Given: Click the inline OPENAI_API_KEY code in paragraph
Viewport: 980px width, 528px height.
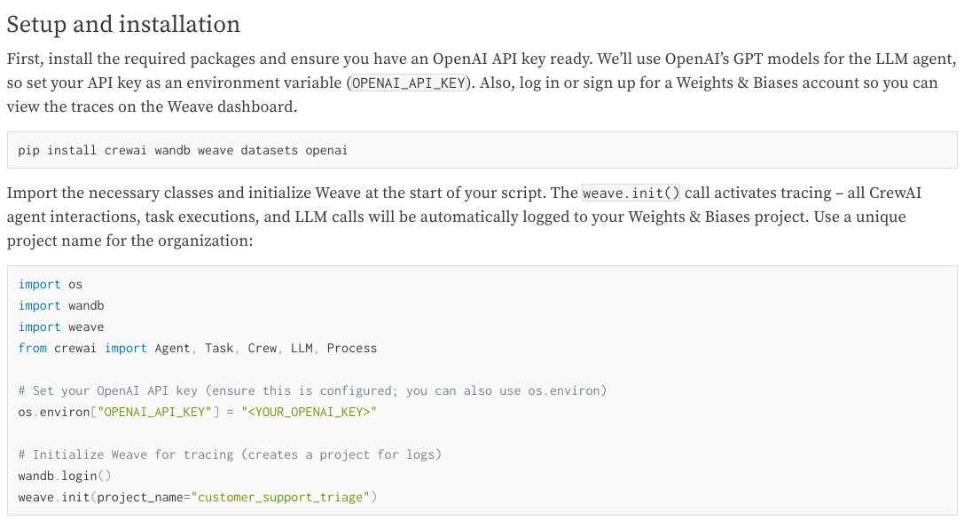Looking at the screenshot, I should pyautogui.click(x=408, y=83).
